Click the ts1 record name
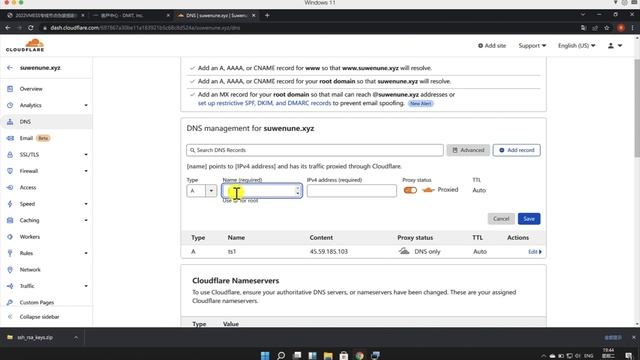Viewport: 640px width, 360px height. coord(232,252)
